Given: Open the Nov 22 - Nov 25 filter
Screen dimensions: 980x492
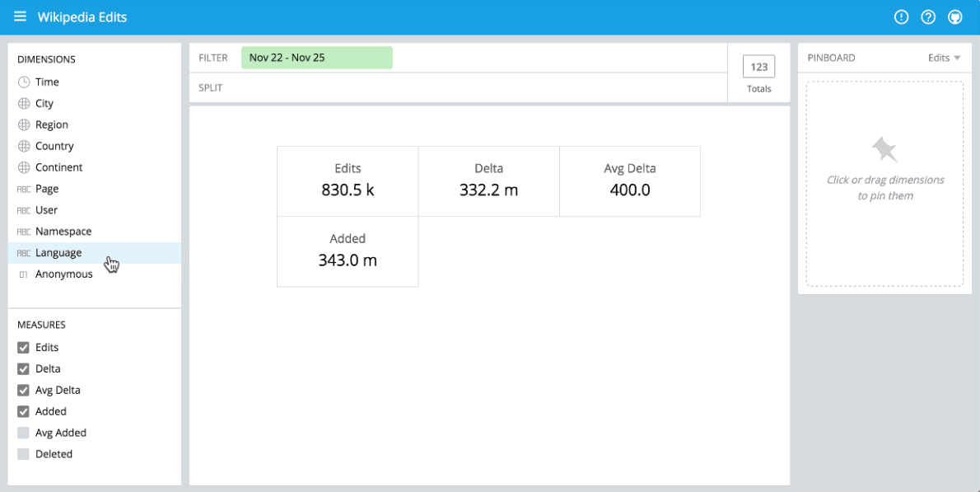Looking at the screenshot, I should point(317,58).
